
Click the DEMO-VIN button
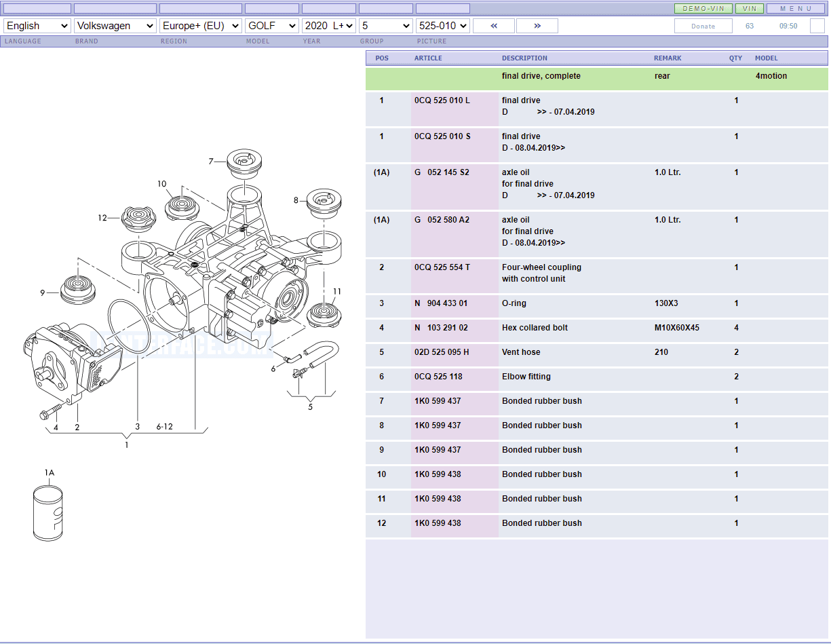pyautogui.click(x=703, y=9)
